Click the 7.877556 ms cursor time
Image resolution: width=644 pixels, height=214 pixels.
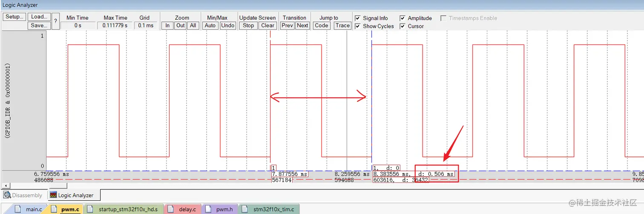tap(290, 174)
